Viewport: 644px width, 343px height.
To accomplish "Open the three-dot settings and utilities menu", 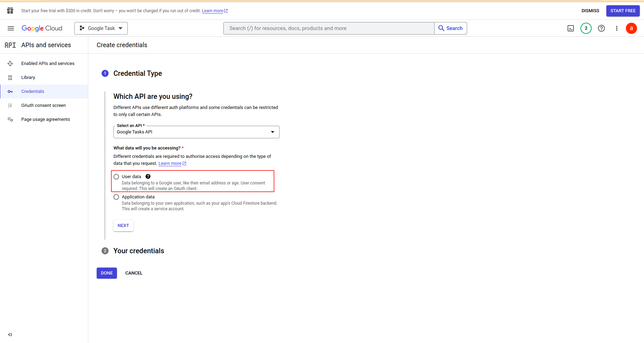I will 617,28.
